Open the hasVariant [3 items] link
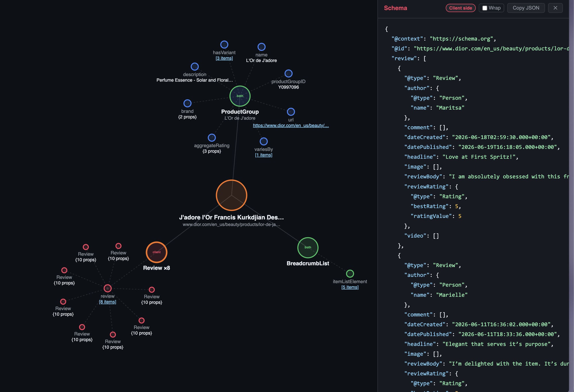Viewport: 574px width, 392px height. point(224,58)
